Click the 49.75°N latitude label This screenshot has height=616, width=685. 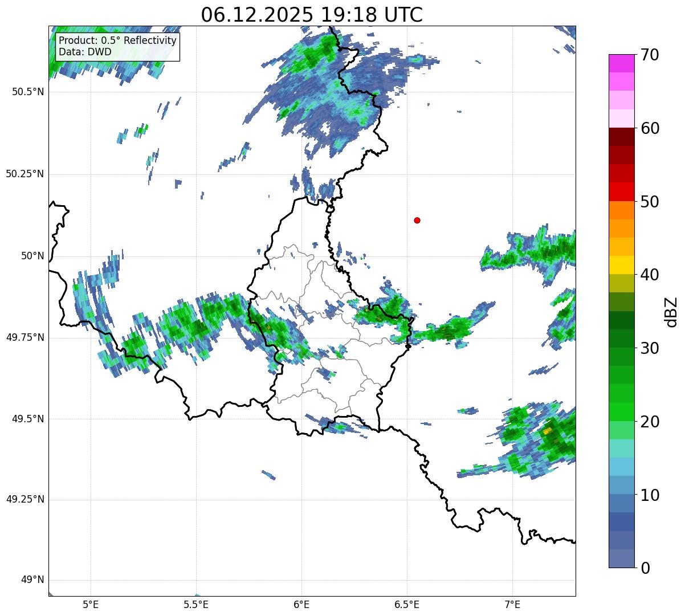click(25, 337)
